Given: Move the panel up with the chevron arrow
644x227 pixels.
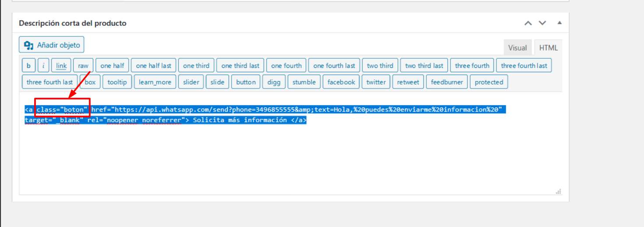Looking at the screenshot, I should coord(528,23).
